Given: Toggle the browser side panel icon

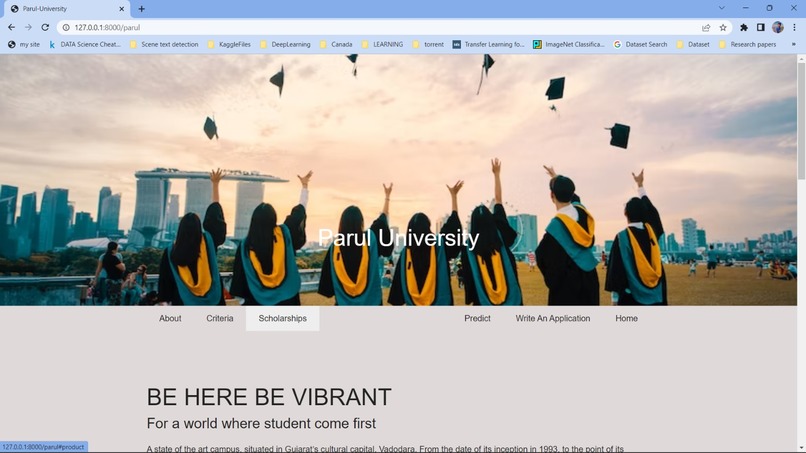Looking at the screenshot, I should coord(760,28).
